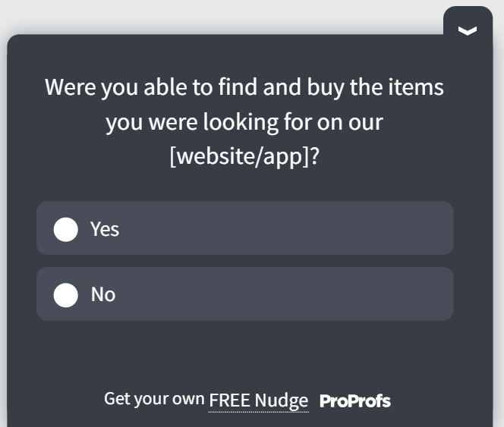Screen dimensions: 504x427
Task: Click the survey question text
Action: [244, 121]
